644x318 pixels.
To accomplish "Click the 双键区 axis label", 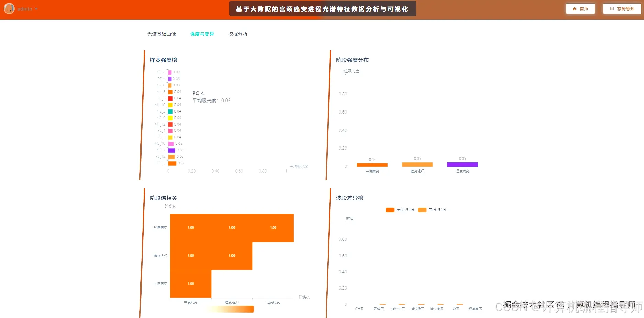I will [379, 309].
